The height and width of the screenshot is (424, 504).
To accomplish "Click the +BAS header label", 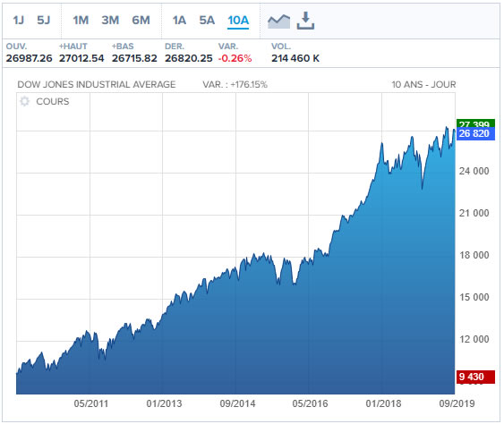I will click(x=123, y=47).
